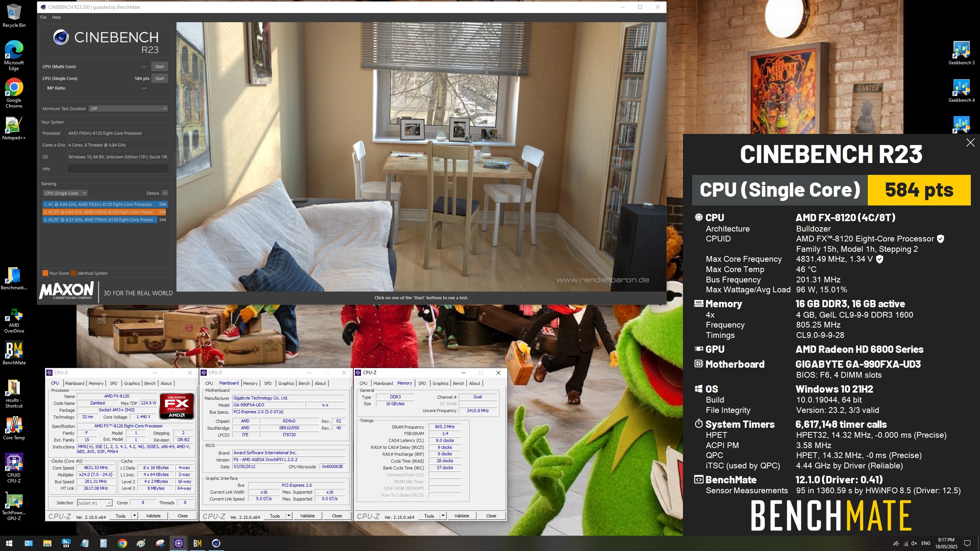
Task: Open the Help menu in Cinebench
Action: coord(56,17)
